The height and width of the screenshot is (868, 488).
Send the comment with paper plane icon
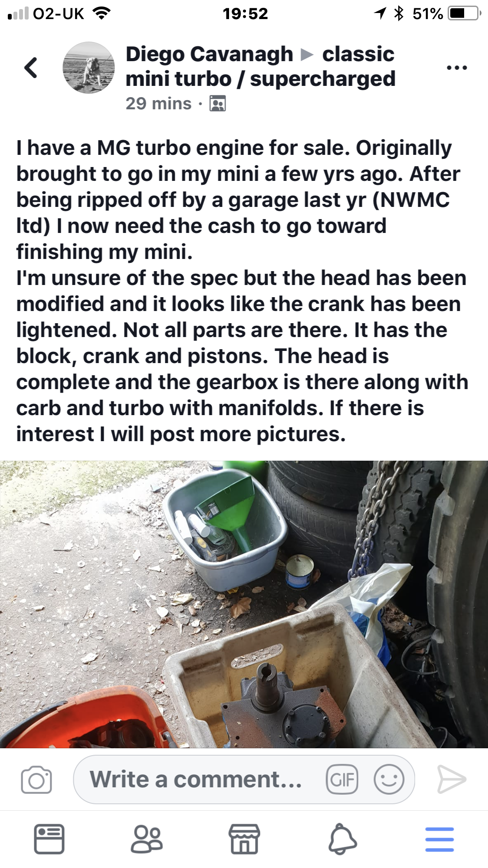coord(451,780)
